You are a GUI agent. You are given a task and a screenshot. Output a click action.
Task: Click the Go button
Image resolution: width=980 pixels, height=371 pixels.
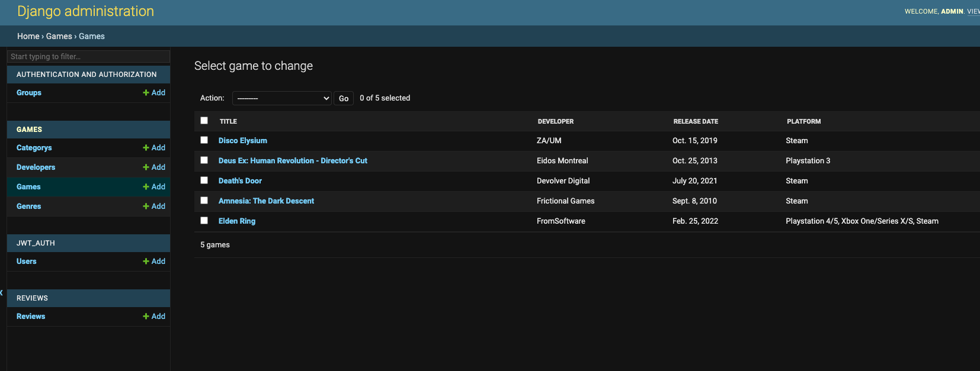(344, 98)
